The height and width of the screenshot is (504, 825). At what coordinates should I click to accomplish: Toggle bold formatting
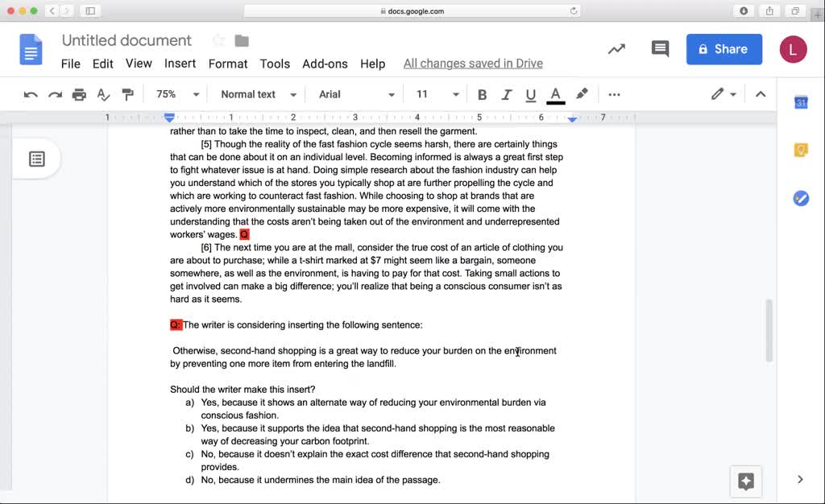tap(482, 94)
